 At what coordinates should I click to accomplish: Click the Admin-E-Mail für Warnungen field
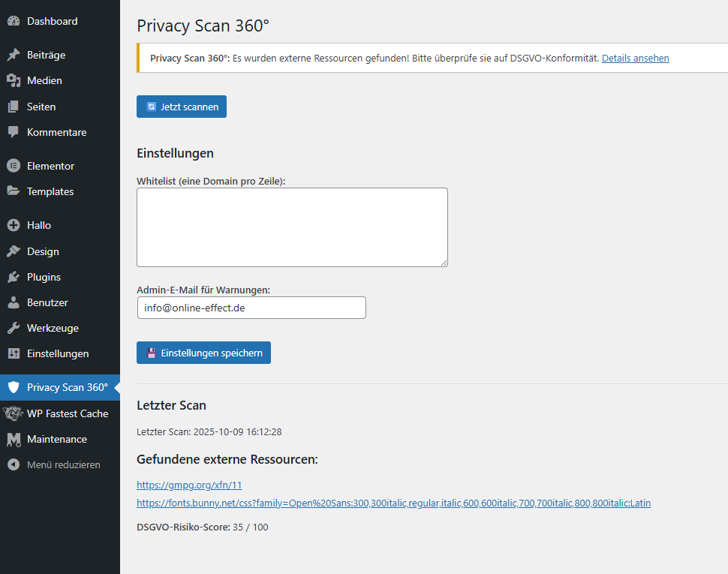(251, 308)
